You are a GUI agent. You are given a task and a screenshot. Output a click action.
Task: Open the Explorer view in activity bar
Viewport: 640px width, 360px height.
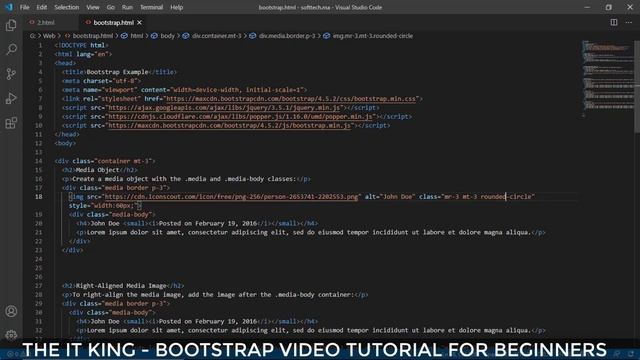tap(11, 25)
